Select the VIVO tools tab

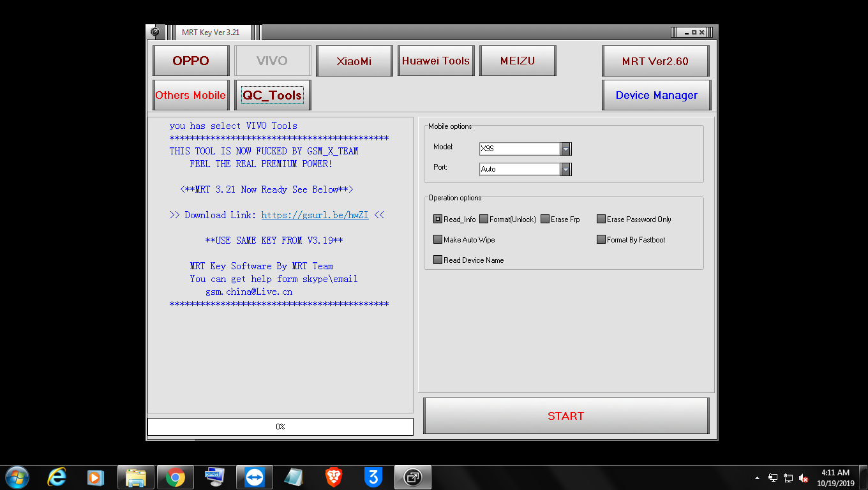pyautogui.click(x=273, y=61)
